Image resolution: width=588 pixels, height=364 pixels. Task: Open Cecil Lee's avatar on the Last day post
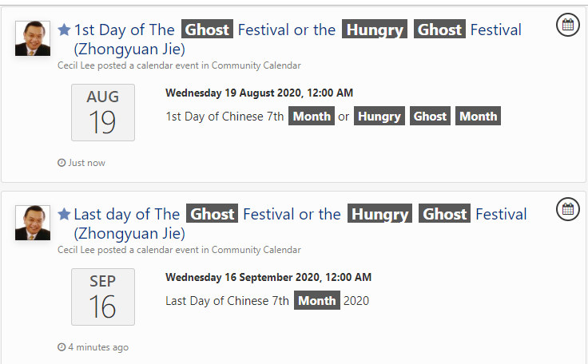[x=33, y=223]
